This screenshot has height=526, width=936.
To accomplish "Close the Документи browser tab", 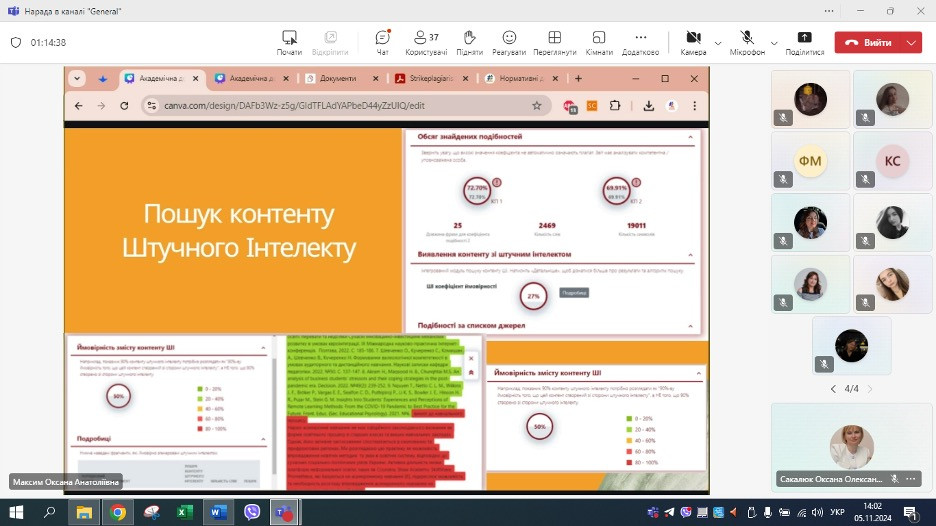I will [x=375, y=78].
